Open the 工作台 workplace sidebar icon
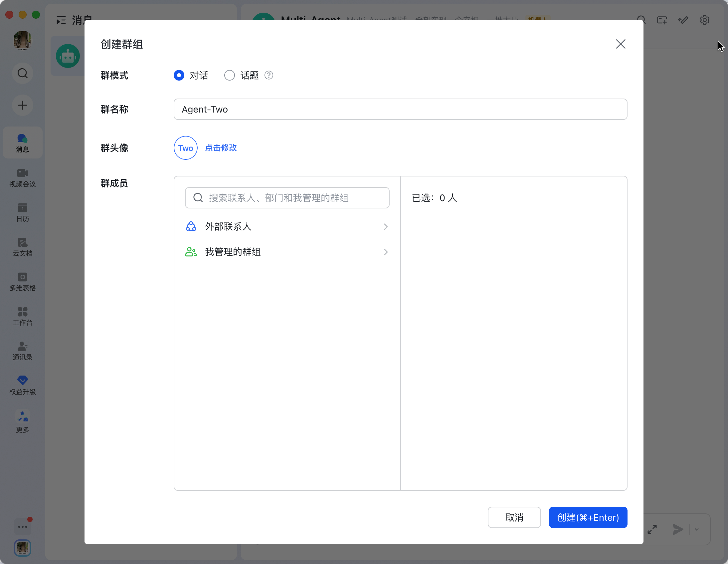728x564 pixels. (x=22, y=316)
